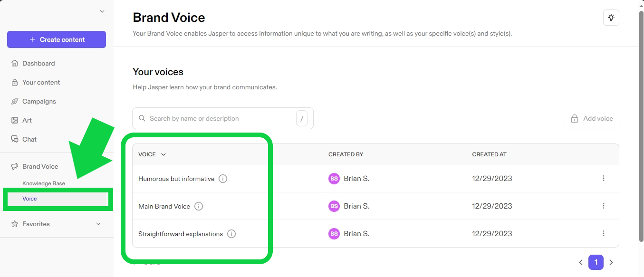
Task: Focus the Search by name or description field
Action: [x=223, y=118]
